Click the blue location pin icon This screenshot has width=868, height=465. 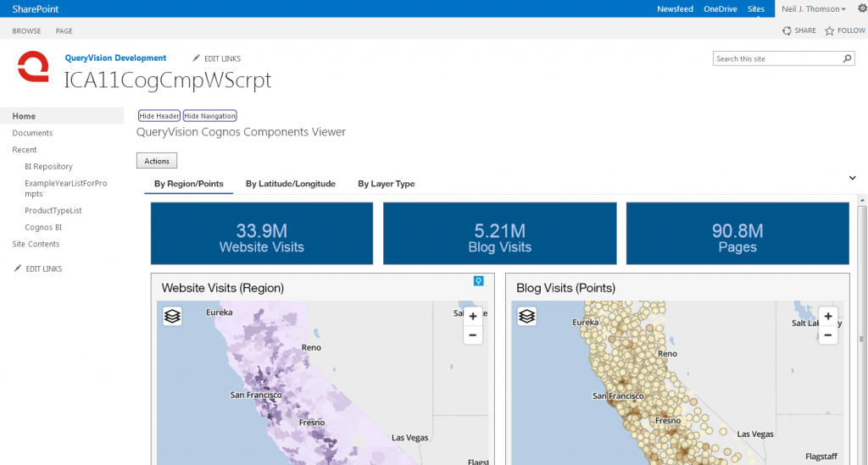(x=479, y=281)
